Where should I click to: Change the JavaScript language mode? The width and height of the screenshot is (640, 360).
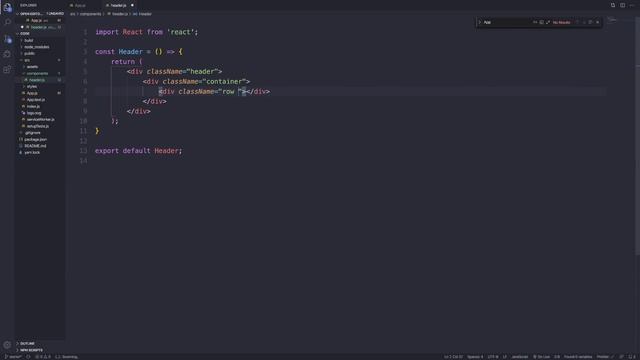520,357
